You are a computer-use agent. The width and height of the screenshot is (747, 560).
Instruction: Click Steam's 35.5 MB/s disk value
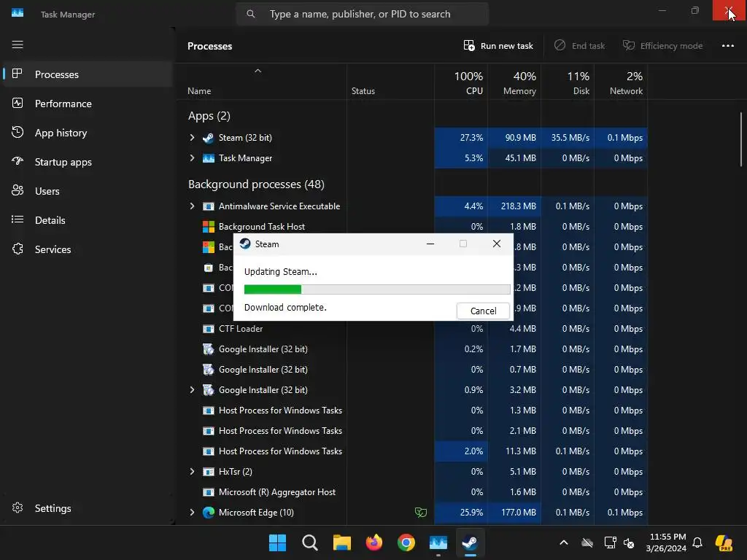(x=570, y=138)
